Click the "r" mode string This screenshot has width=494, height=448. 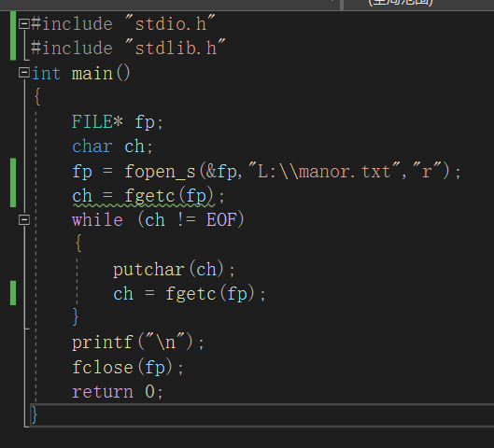point(427,171)
